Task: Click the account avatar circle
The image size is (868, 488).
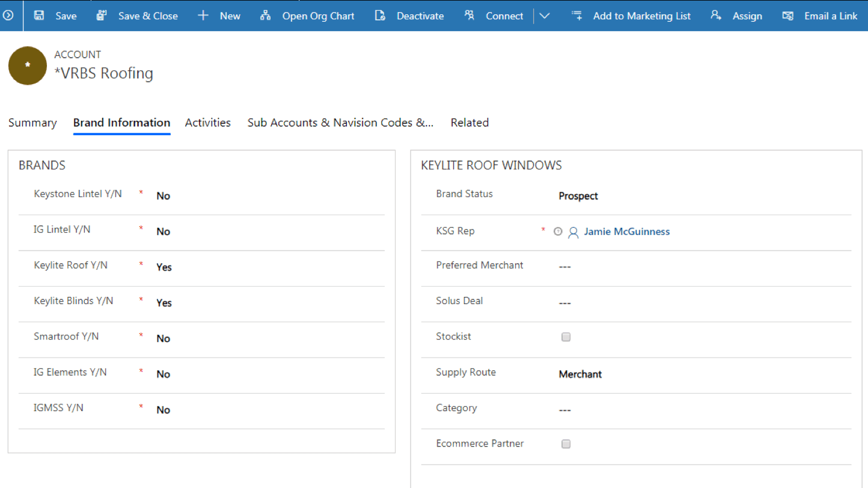Action: (x=28, y=66)
